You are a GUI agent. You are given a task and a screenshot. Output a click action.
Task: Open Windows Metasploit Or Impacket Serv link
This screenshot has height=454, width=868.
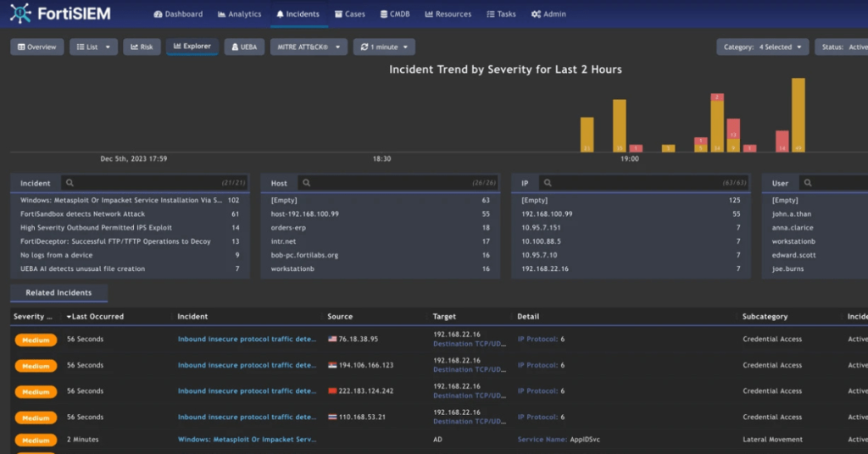click(x=247, y=440)
